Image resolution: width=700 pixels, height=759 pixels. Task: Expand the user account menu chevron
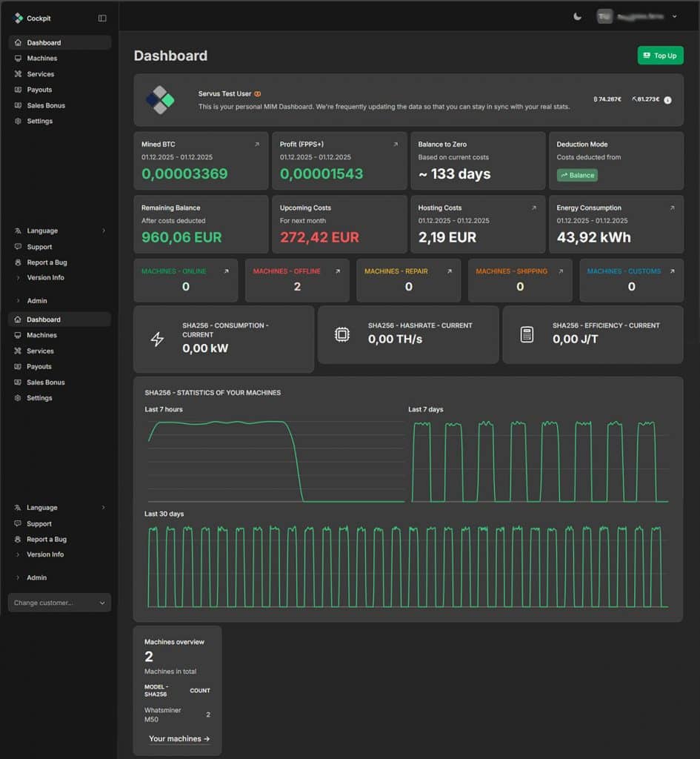click(674, 16)
